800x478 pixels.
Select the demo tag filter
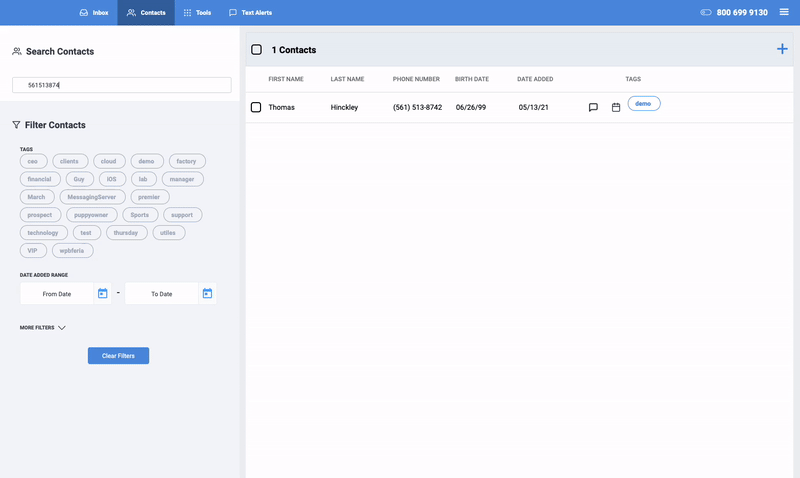(x=147, y=161)
